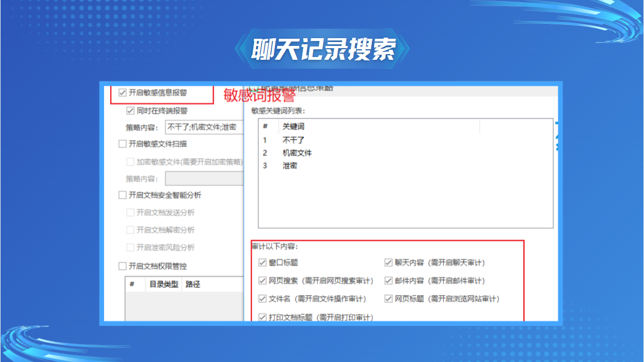644x362 pixels.
Task: Enable 开启文档安全智能分析 checkbox
Action: click(x=122, y=195)
